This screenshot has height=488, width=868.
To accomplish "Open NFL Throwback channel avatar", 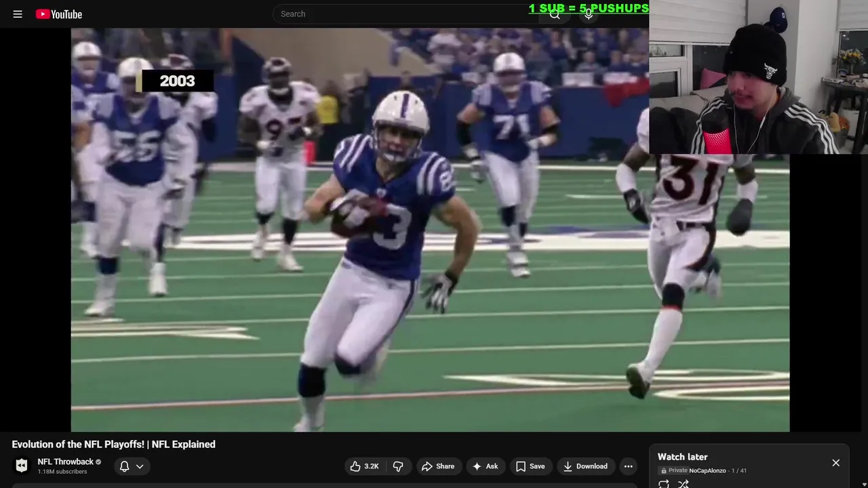I will [22, 466].
